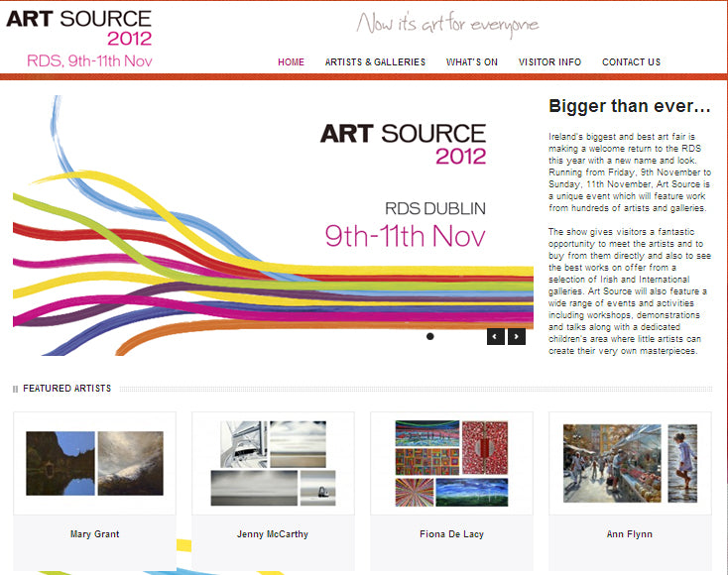Viewport: 728px width, 575px height.
Task: Open Artists & Galleries menu
Action: (x=375, y=62)
